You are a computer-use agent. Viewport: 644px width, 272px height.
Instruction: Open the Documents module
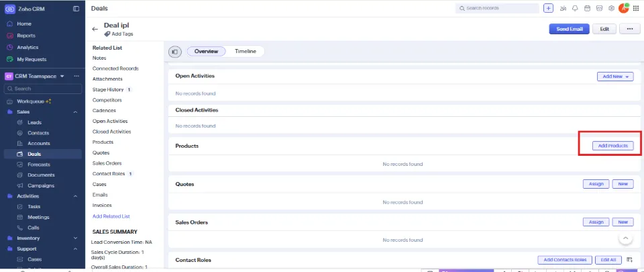point(41,175)
